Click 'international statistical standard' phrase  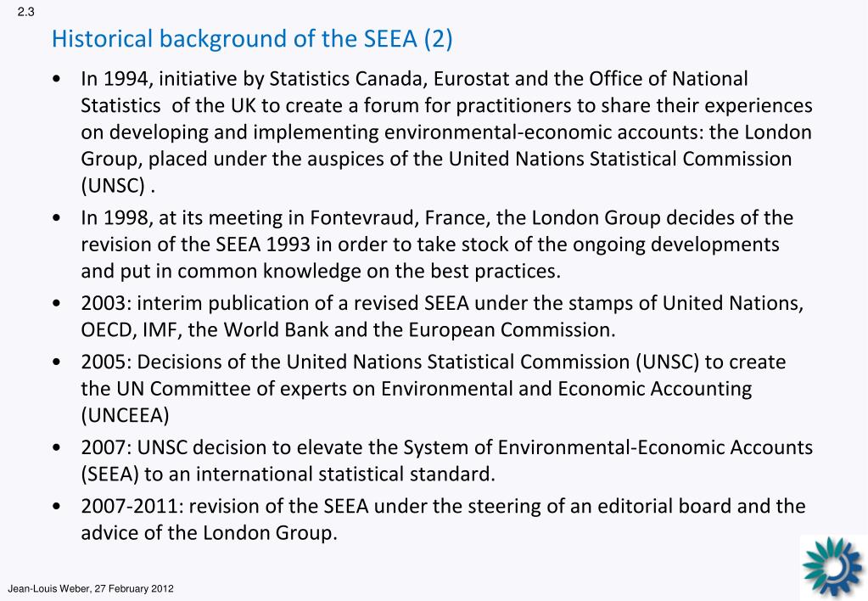pyautogui.click(x=344, y=475)
